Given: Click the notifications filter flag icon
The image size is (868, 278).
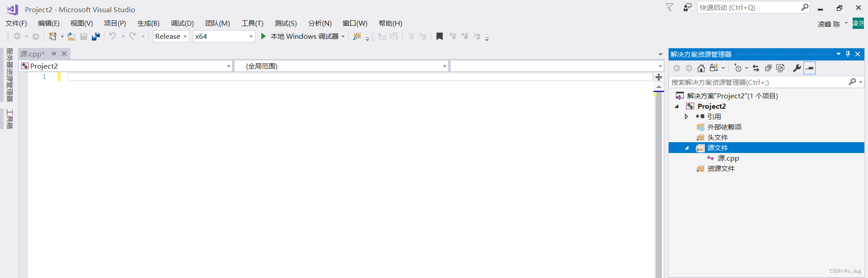Looking at the screenshot, I should pyautogui.click(x=670, y=7).
